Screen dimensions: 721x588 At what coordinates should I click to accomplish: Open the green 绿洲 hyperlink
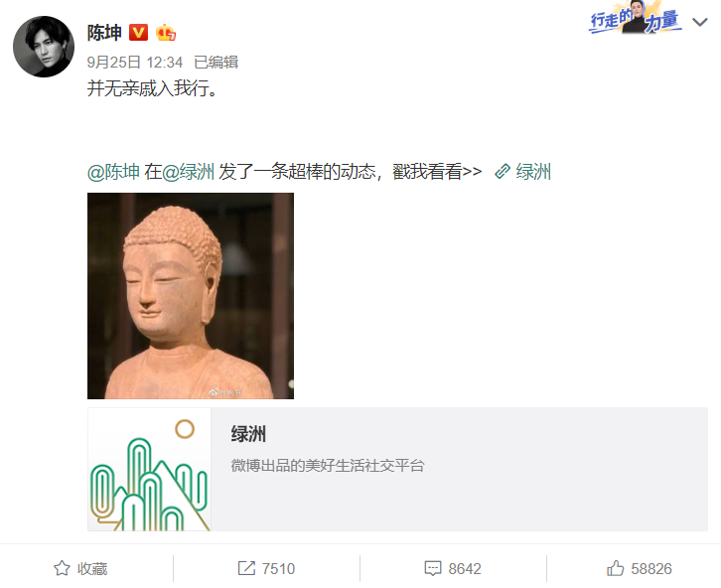point(533,172)
